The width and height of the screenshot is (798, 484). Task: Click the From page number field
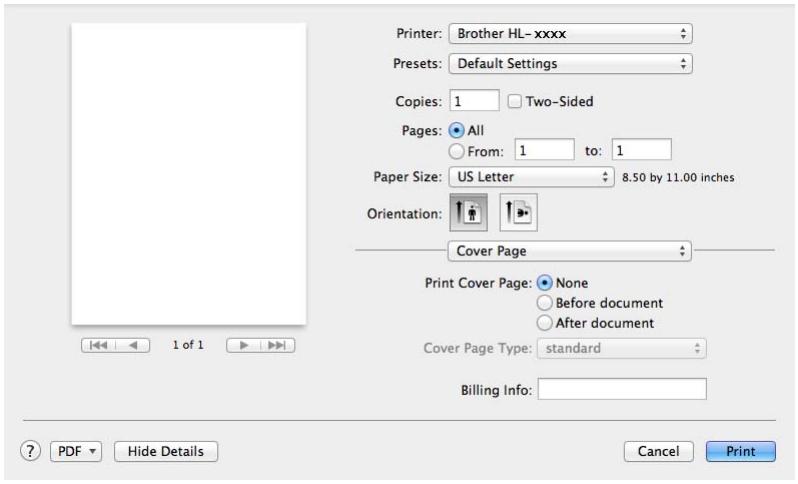pyautogui.click(x=545, y=150)
